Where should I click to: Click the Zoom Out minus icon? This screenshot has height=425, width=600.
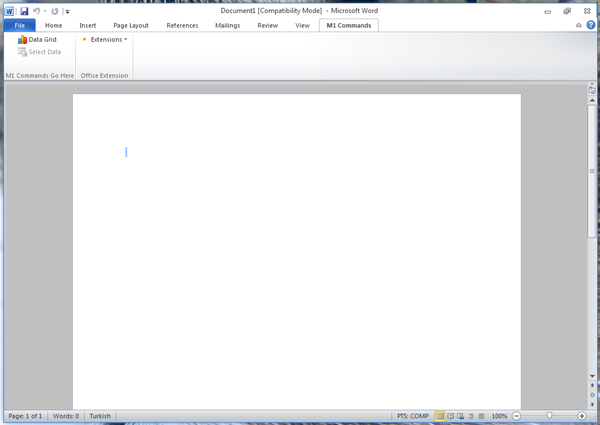tap(517, 416)
